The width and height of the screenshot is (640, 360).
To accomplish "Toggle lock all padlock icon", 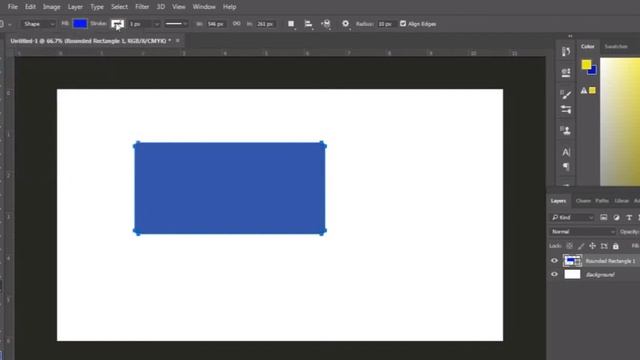I will (x=616, y=246).
